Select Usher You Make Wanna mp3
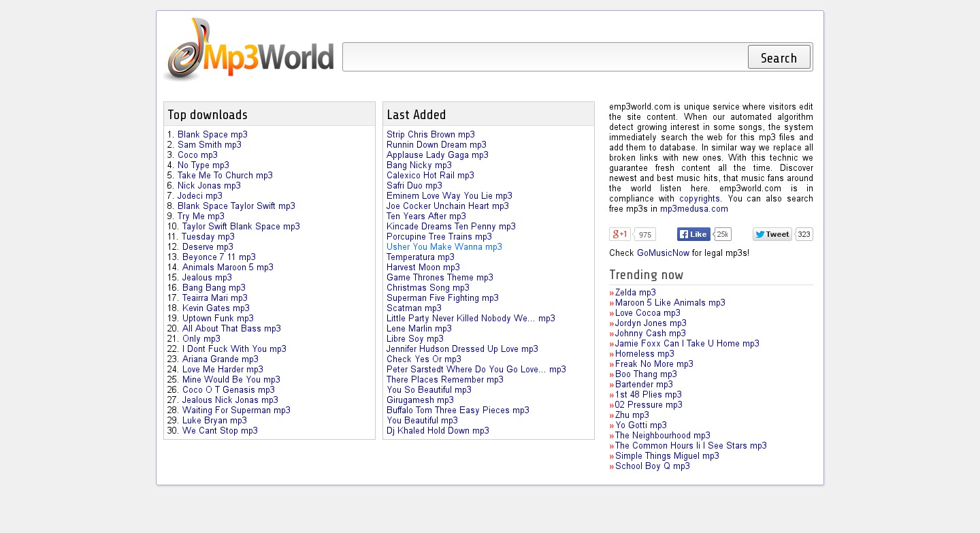The image size is (980, 533). [x=444, y=247]
